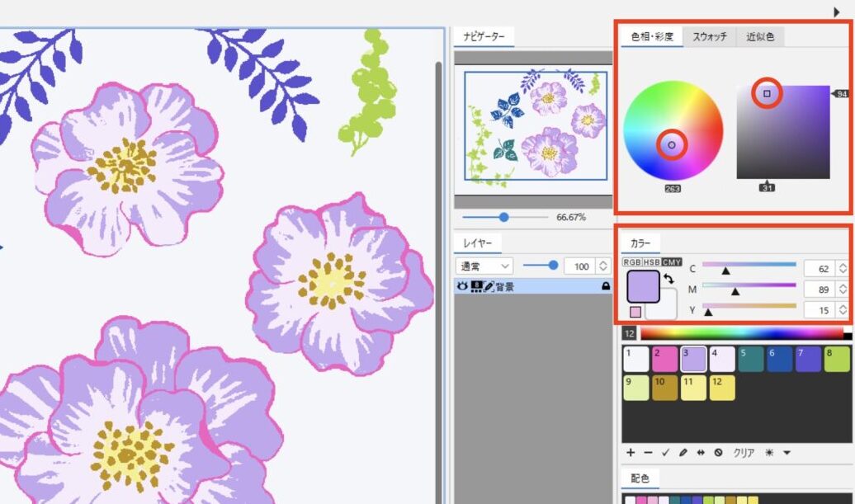Select palette color 11 pale yellow
855x504 pixels.
[x=693, y=388]
